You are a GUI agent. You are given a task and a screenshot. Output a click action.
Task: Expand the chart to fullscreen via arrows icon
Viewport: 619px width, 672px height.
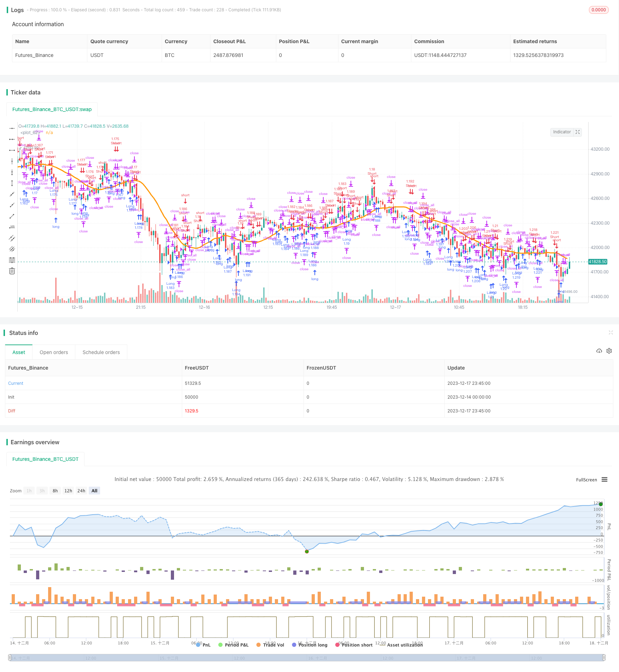578,132
